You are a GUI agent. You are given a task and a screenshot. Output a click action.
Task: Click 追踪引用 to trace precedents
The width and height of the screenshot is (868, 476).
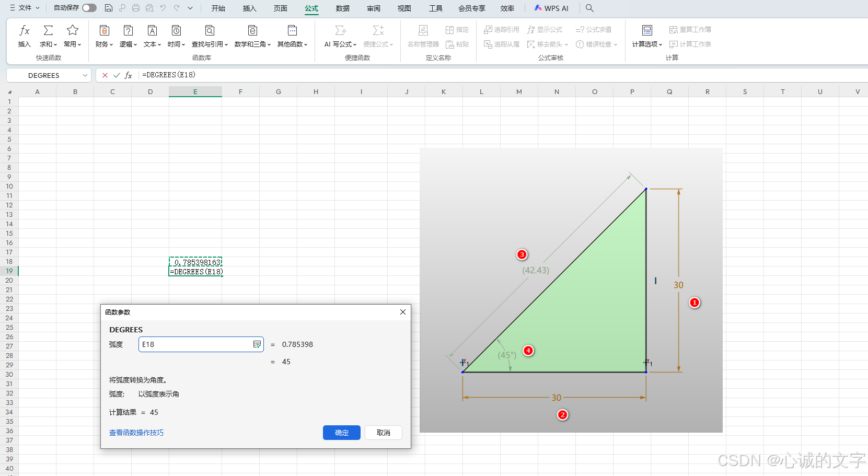pos(501,29)
